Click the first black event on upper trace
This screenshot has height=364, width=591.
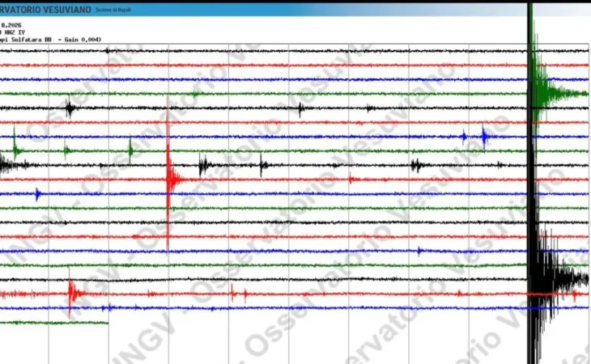tap(70, 108)
